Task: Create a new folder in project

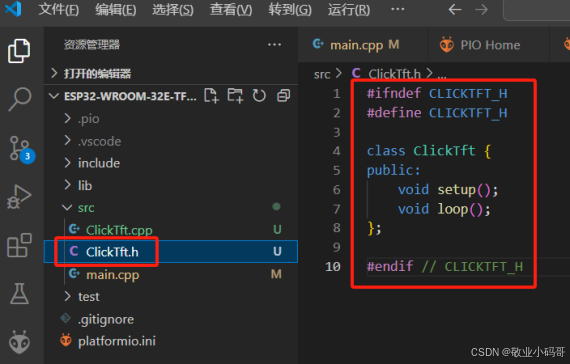Action: (x=235, y=96)
